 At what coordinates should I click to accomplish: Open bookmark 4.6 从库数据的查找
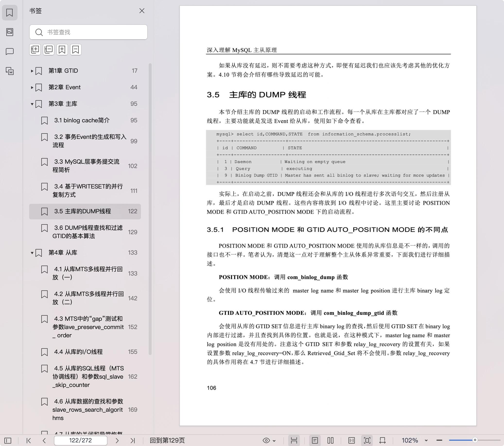click(85, 410)
